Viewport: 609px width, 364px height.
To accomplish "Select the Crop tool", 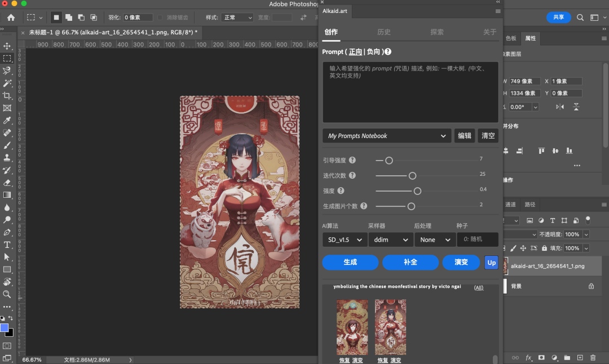I will pyautogui.click(x=7, y=95).
